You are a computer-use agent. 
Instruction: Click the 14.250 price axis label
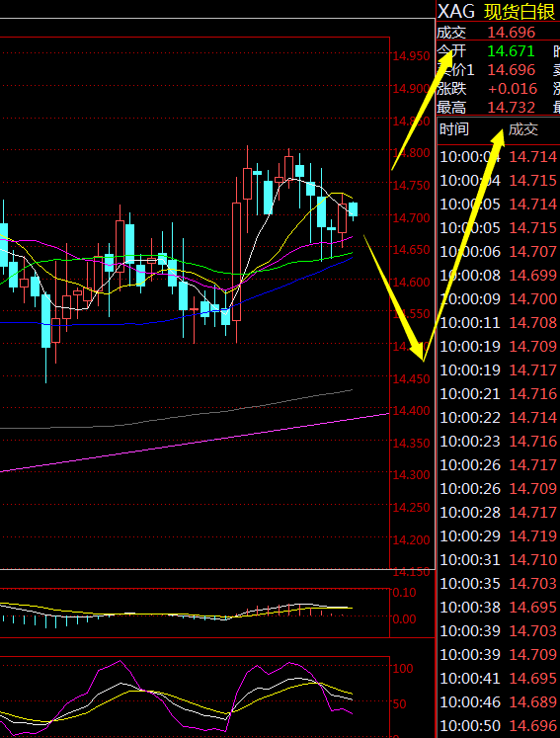pyautogui.click(x=411, y=508)
